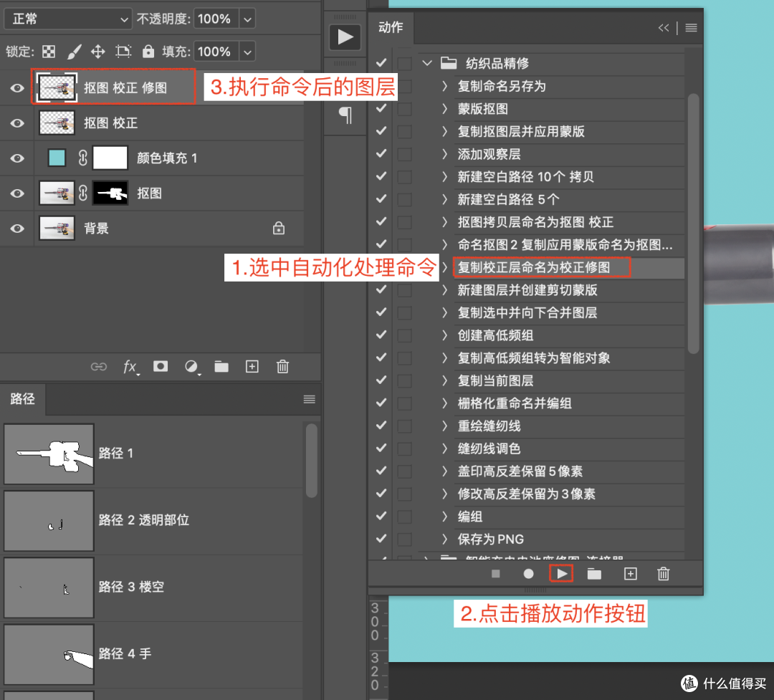Collapse the 纺织品精修 action set
Viewport: 774px width, 700px height.
427,63
